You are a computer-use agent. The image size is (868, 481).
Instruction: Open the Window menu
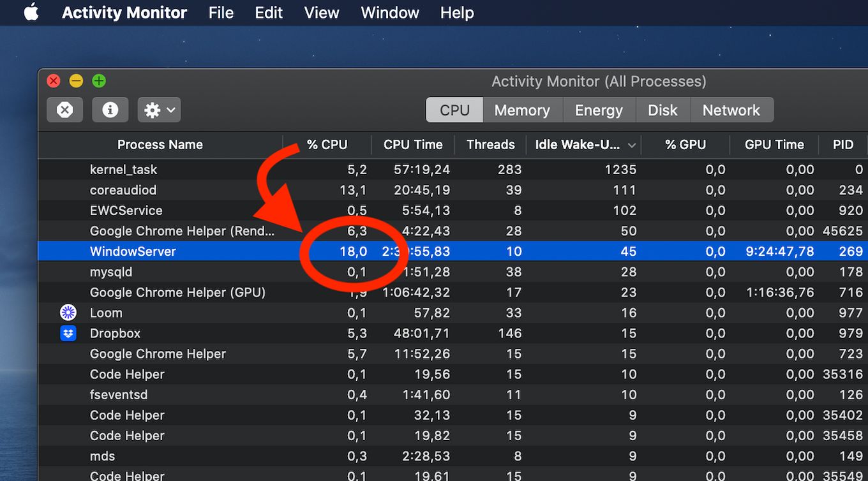[390, 13]
